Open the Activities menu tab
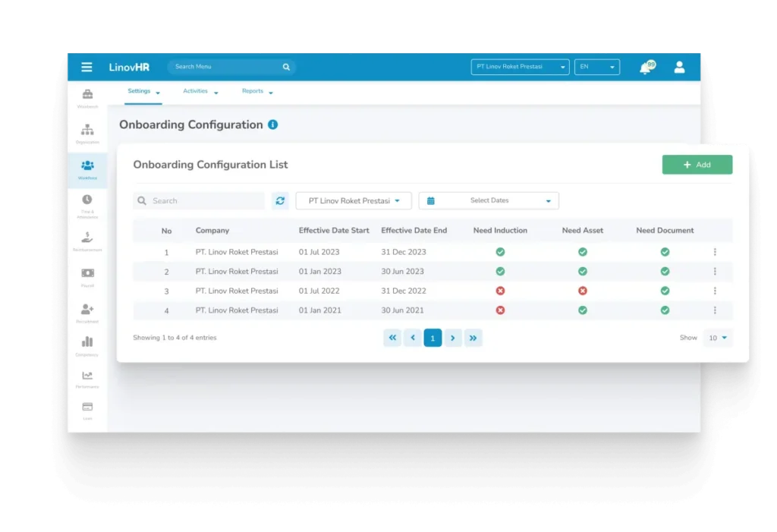 click(x=200, y=92)
